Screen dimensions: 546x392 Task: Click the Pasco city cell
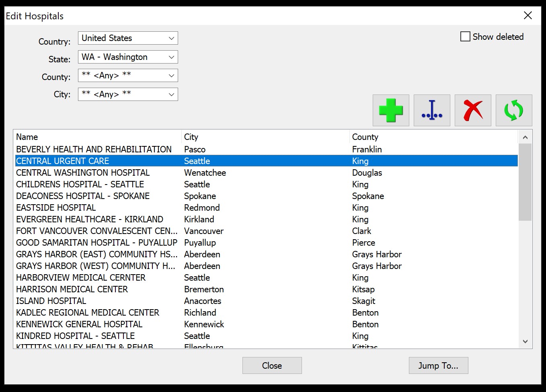tap(195, 149)
